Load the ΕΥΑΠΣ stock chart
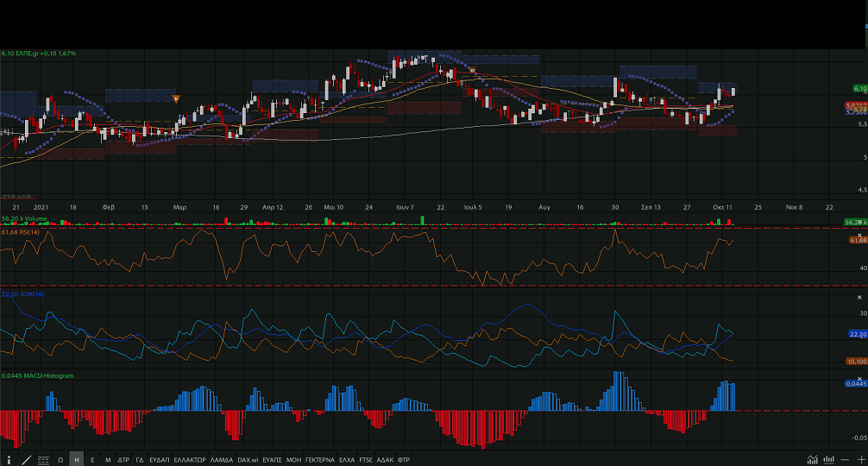This screenshot has width=868, height=466. 272,460
